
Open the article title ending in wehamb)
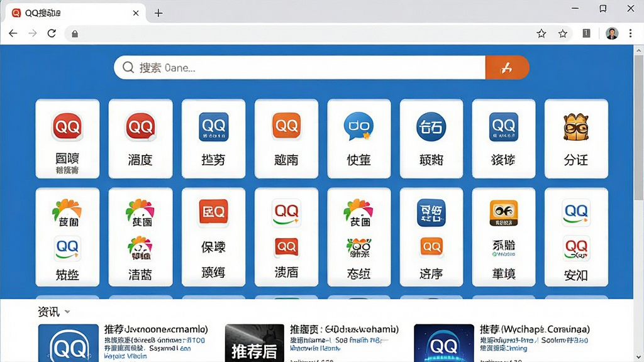click(344, 329)
